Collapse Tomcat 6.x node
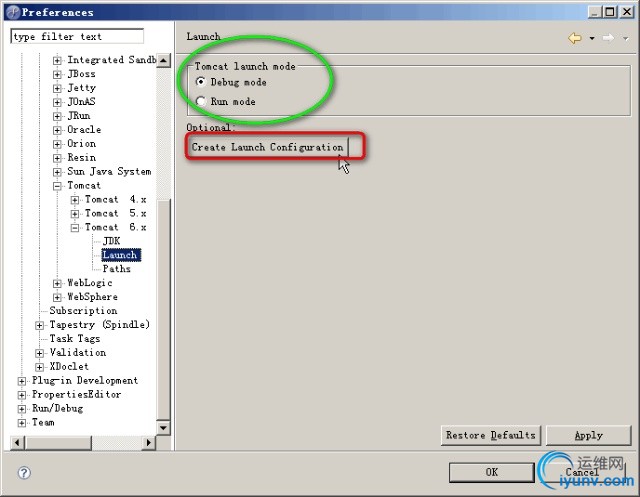This screenshot has width=640, height=497. [x=75, y=228]
